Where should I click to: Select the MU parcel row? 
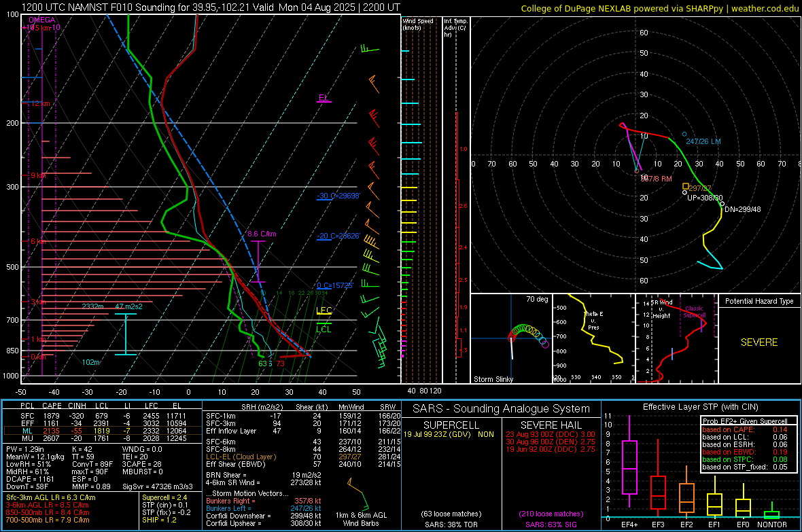103,438
